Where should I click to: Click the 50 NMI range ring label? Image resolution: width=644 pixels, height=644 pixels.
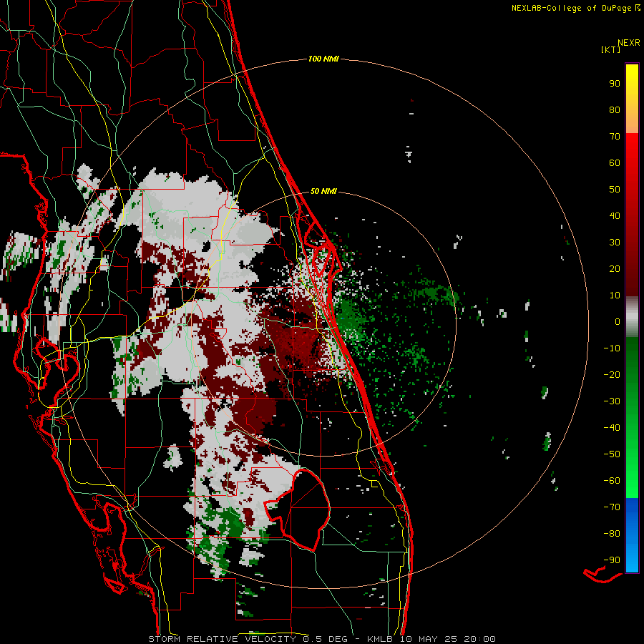click(x=323, y=191)
